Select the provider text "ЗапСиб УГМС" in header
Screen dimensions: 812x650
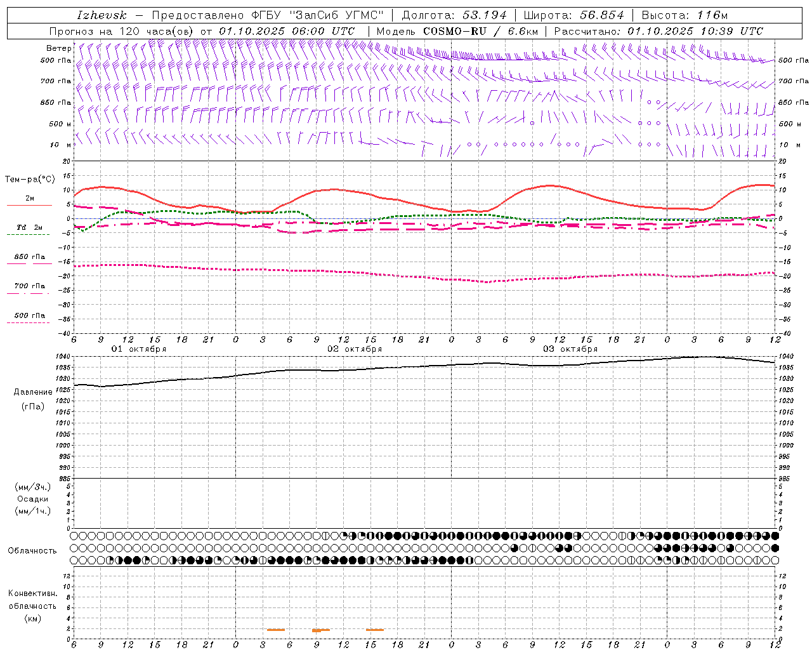[336, 15]
